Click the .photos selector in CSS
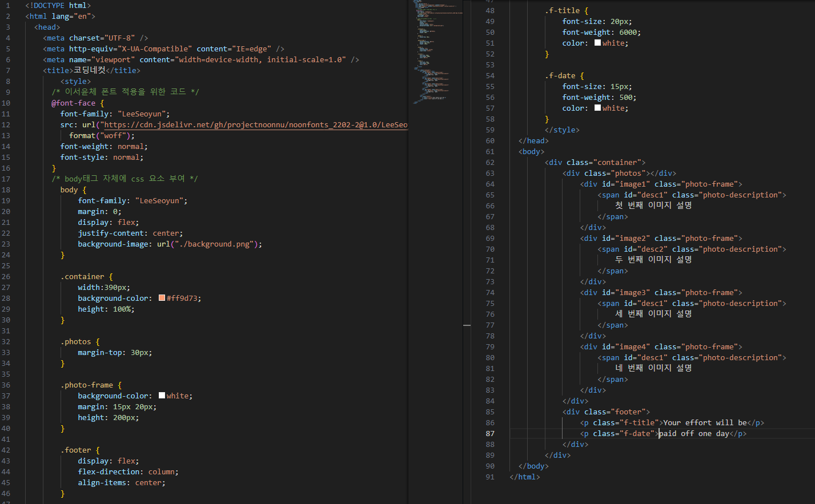The image size is (815, 504). (x=75, y=341)
